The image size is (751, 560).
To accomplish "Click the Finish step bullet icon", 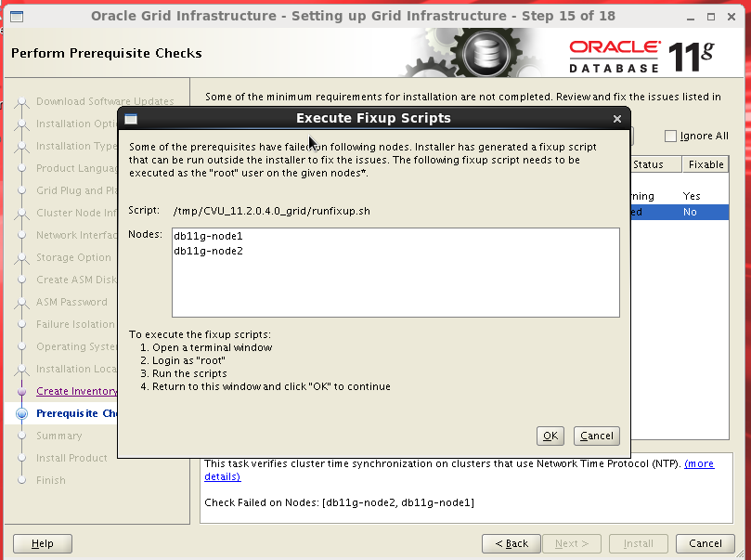I will click(21, 480).
